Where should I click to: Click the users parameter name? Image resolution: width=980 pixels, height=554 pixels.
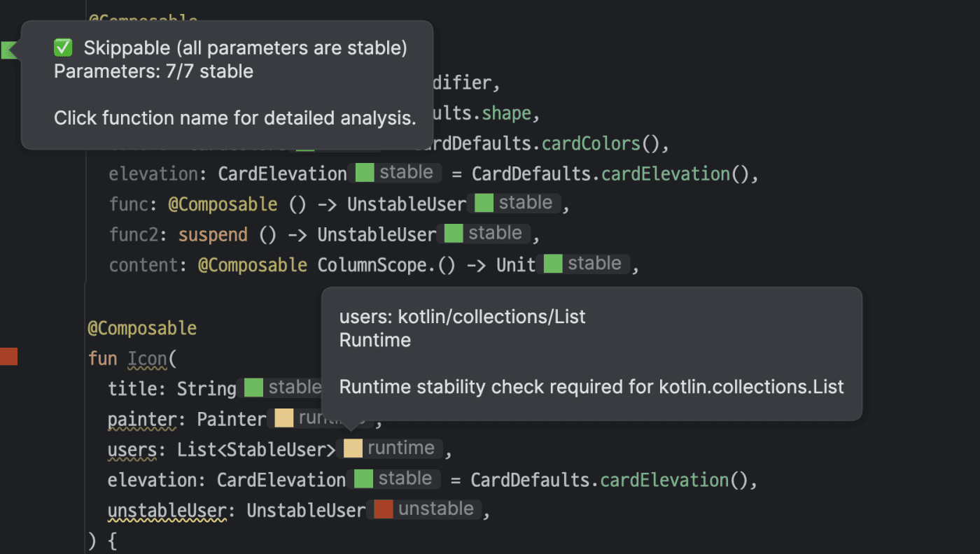[132, 449]
